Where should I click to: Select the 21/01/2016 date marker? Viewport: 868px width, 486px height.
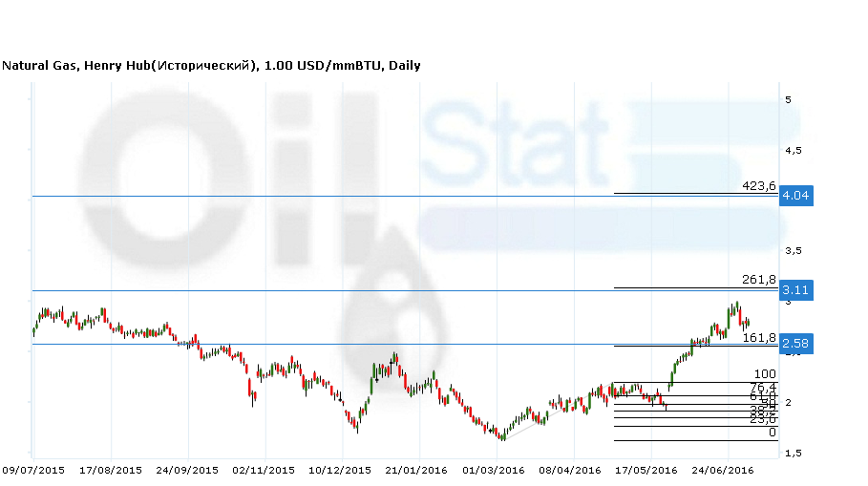pyautogui.click(x=416, y=470)
